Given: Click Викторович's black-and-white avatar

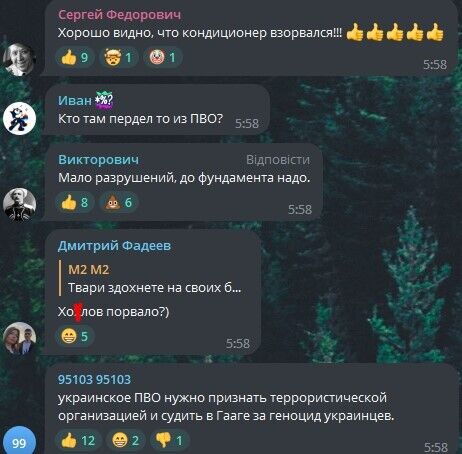Looking at the screenshot, I should click(x=19, y=205).
